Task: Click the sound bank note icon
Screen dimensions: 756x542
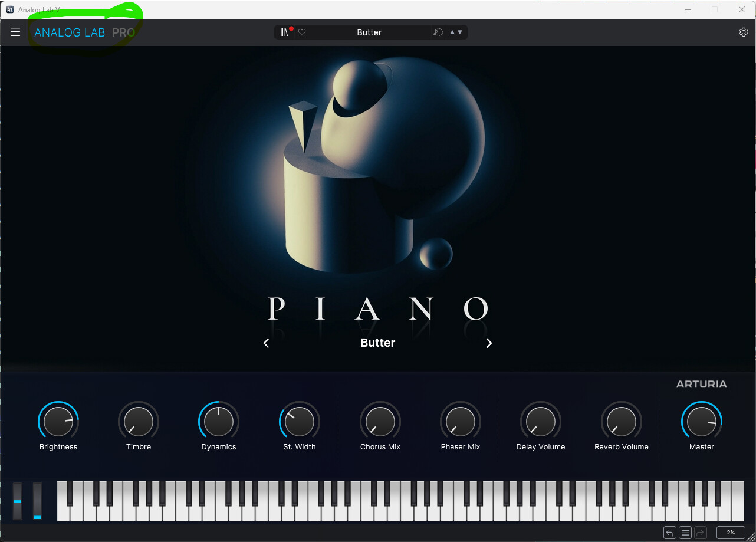Action: coord(438,32)
